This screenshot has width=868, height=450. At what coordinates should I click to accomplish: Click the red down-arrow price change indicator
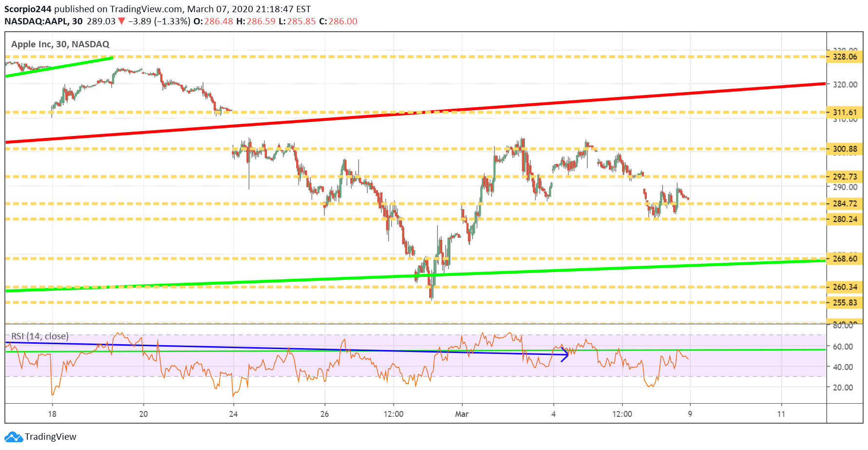tap(122, 21)
